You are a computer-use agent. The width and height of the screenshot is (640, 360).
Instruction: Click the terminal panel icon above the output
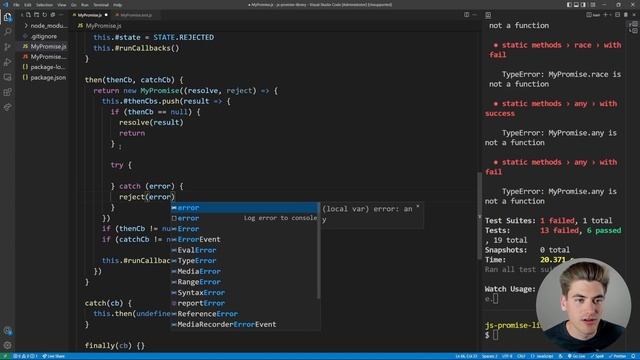[x=488, y=15]
